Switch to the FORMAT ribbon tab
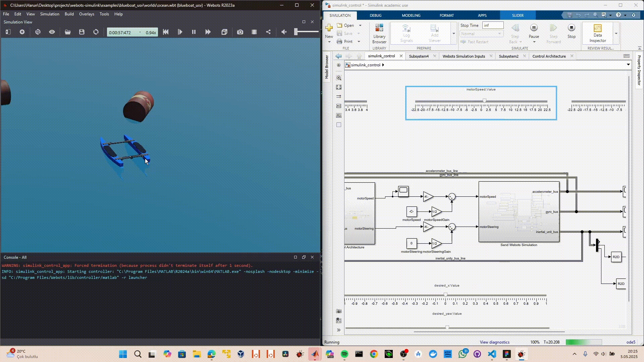 point(447,15)
